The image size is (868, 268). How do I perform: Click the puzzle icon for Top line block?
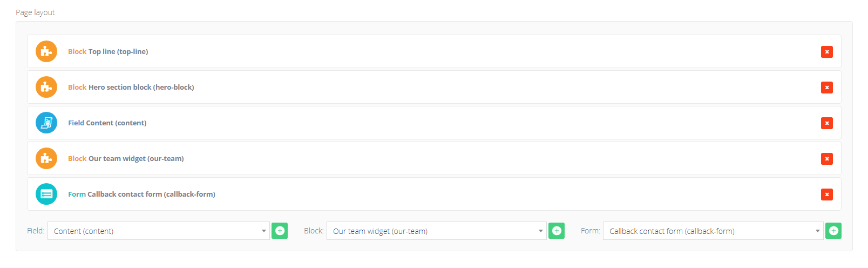pos(46,52)
